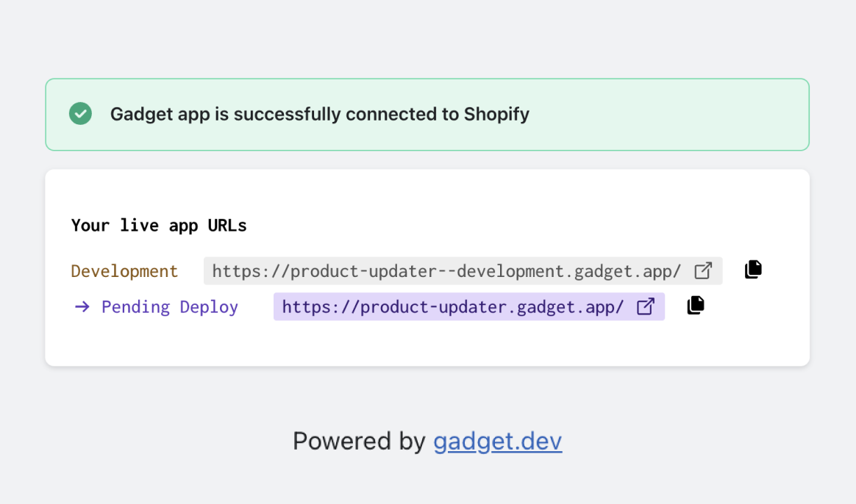Open Development URL external link icon

coord(703,270)
